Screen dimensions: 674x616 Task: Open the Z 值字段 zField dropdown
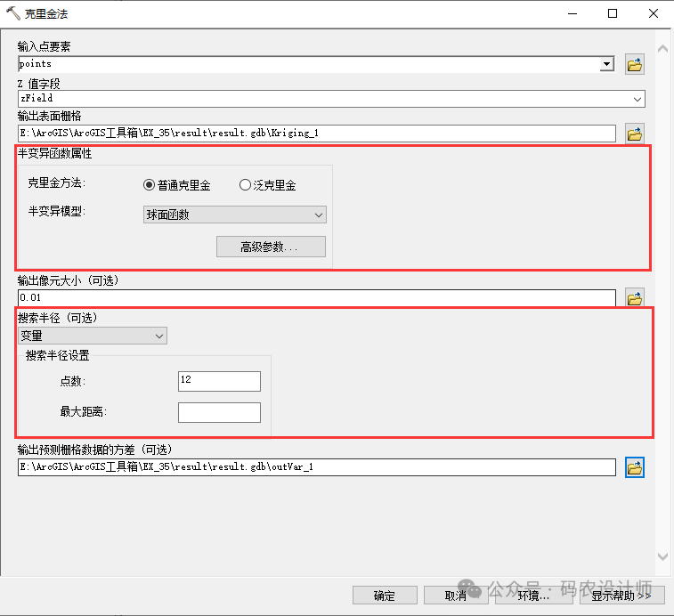coord(637,99)
